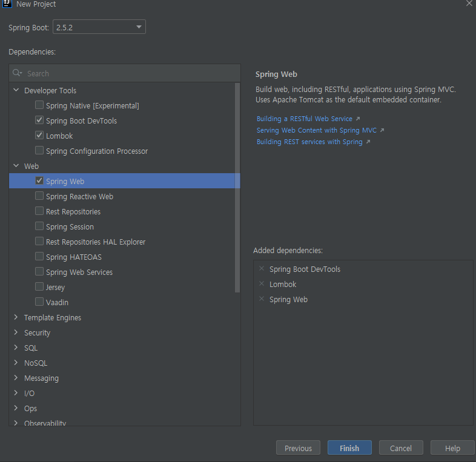Image resolution: width=476 pixels, height=462 pixels.
Task: Click the Cancel button
Action: (401, 447)
